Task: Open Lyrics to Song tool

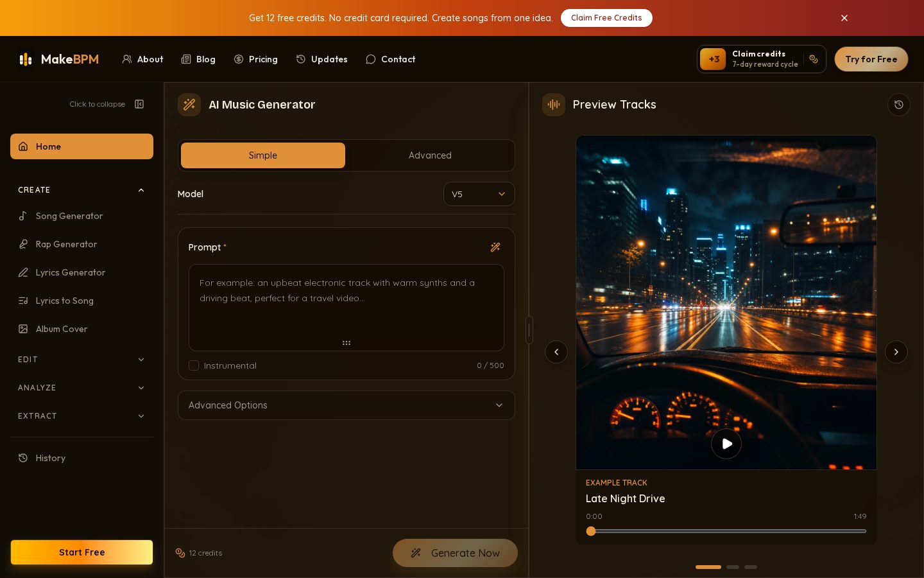Action: click(x=81, y=301)
